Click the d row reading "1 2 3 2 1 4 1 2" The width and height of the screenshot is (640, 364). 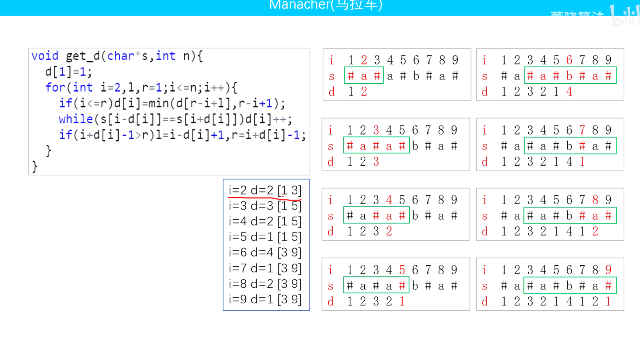550,232
